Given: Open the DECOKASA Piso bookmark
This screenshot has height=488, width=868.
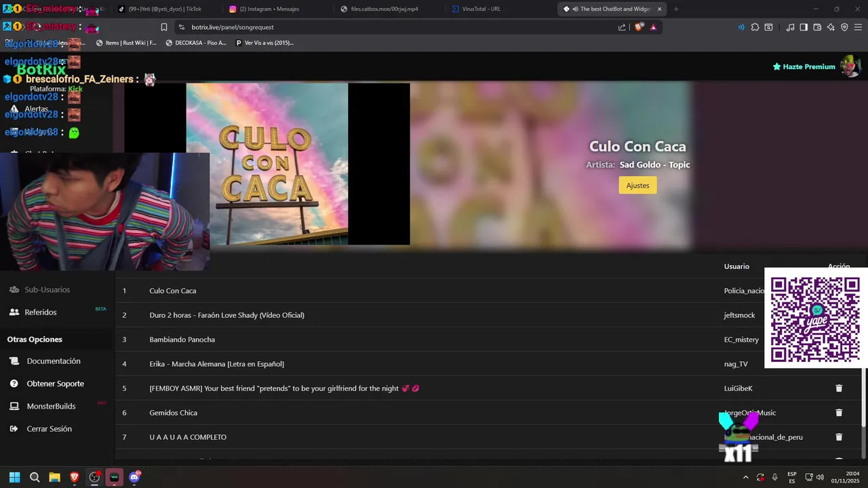Looking at the screenshot, I should click(x=196, y=43).
